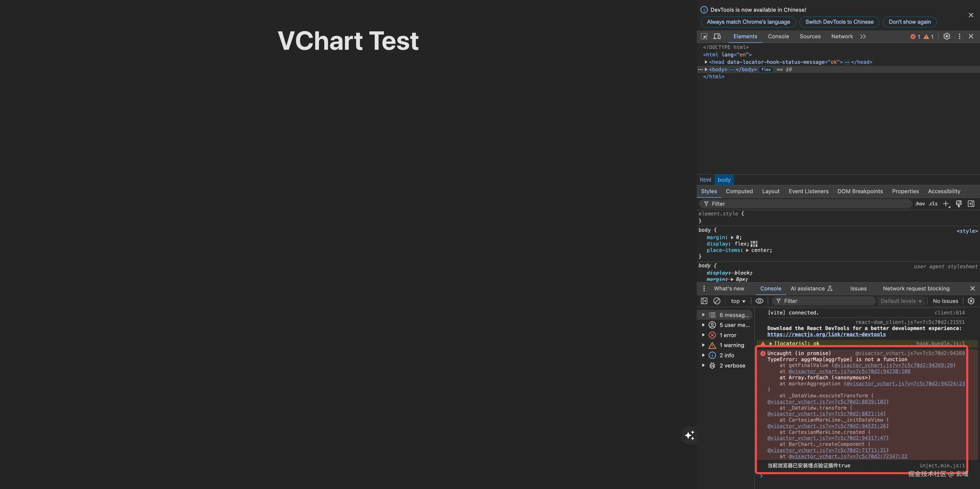
Task: Click Switch DevTools to Chinese button
Action: tap(839, 22)
